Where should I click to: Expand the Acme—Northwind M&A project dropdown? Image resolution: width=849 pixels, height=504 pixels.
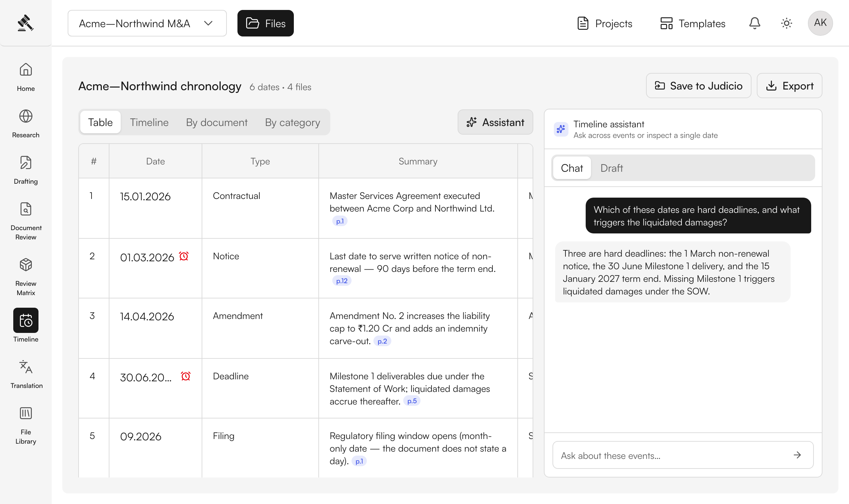(x=147, y=23)
